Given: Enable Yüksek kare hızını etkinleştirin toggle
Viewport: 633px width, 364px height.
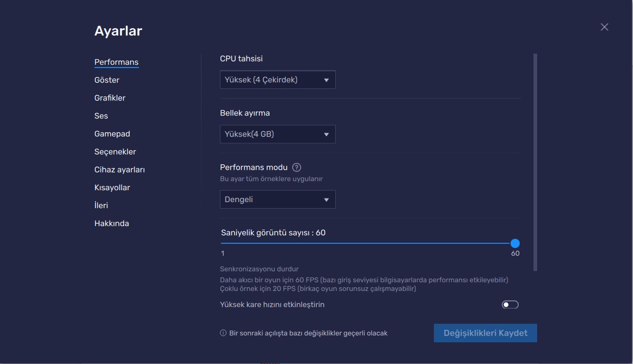Looking at the screenshot, I should (x=510, y=305).
